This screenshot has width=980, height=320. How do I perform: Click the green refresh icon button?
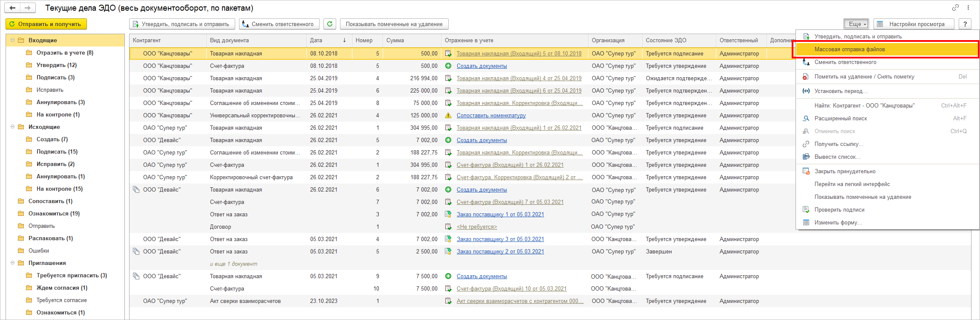click(330, 24)
